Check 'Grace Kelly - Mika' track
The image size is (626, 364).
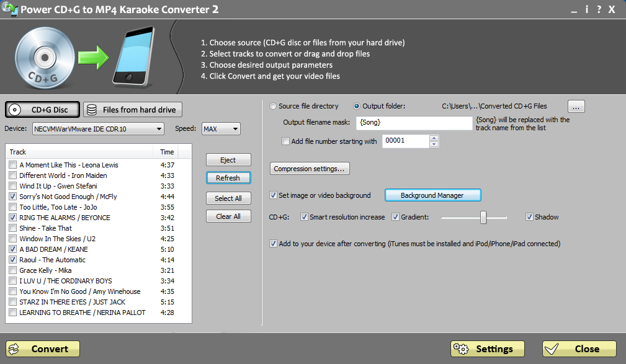pyautogui.click(x=13, y=270)
